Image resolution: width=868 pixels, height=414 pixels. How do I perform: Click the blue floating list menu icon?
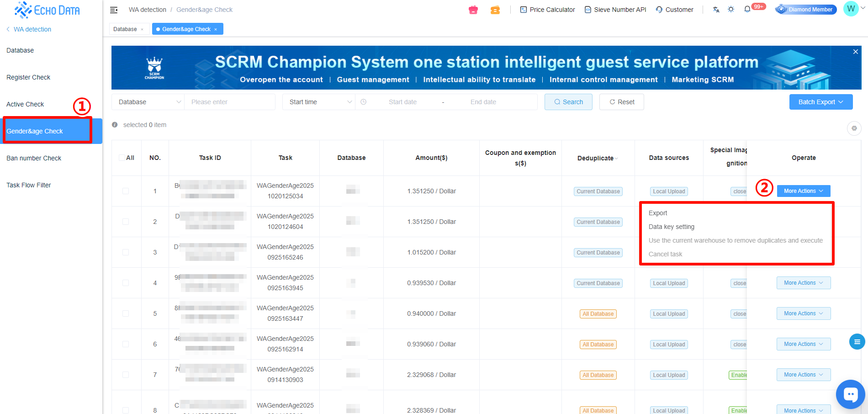coord(857,342)
